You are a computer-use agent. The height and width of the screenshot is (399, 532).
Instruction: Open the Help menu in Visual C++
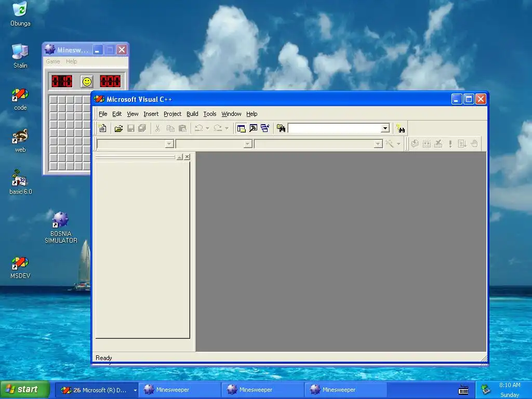click(x=252, y=114)
